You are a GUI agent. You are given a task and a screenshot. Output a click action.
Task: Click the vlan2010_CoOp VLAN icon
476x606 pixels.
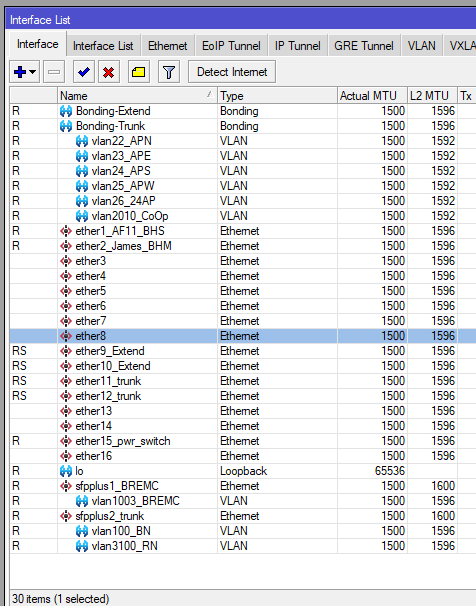pyautogui.click(x=82, y=216)
